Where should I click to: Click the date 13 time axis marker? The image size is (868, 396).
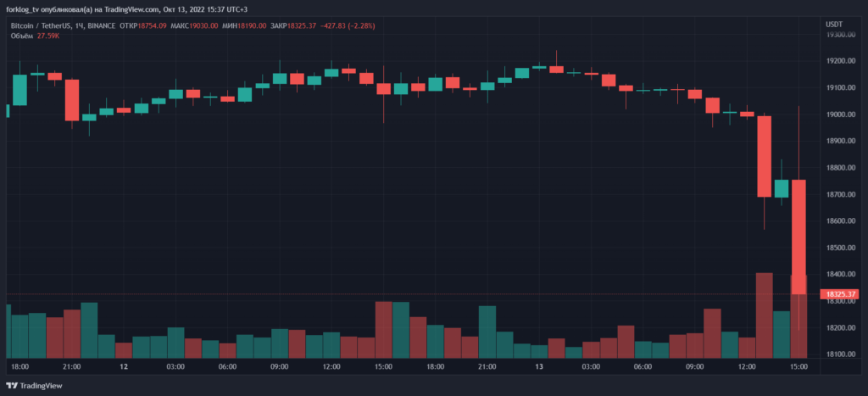click(x=538, y=366)
